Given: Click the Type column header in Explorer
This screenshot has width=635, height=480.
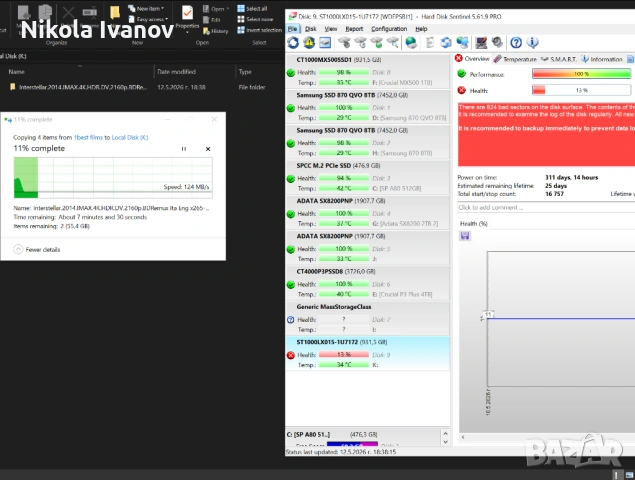Looking at the screenshot, I should pyautogui.click(x=245, y=72).
